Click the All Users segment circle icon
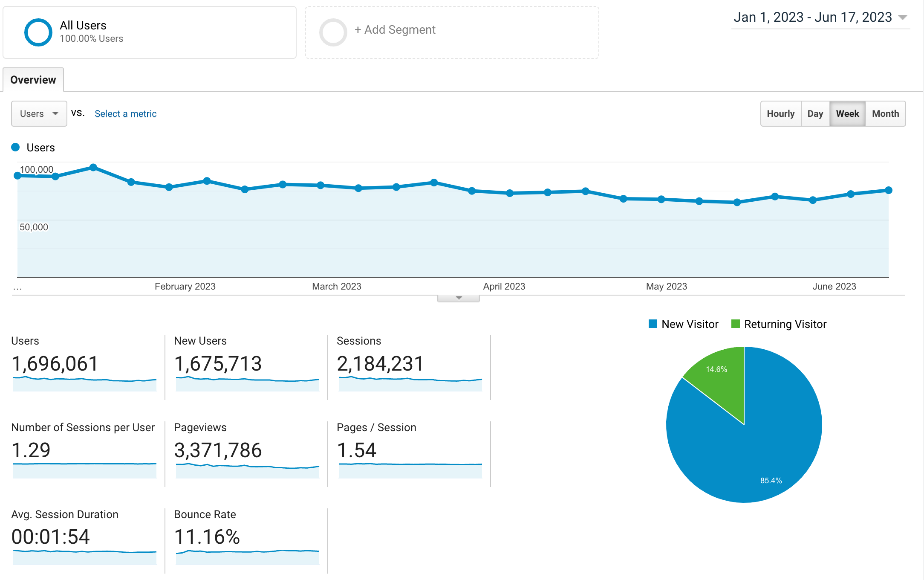 (x=38, y=32)
